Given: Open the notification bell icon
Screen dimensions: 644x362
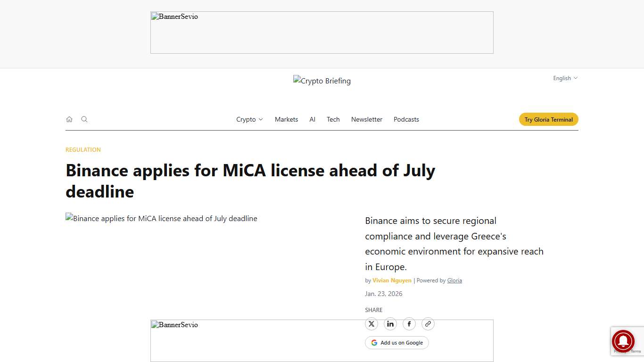Looking at the screenshot, I should click(623, 341).
